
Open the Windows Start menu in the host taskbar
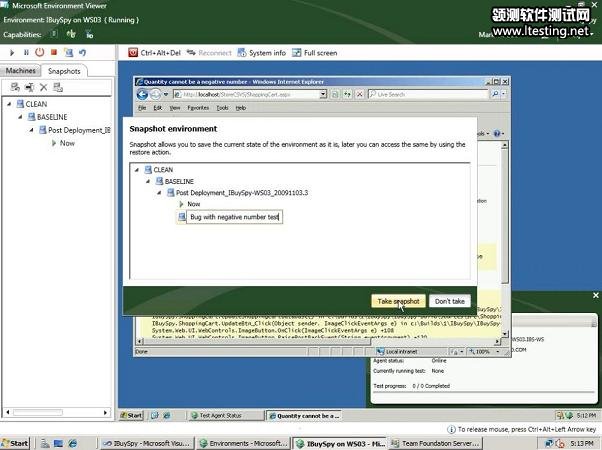pyautogui.click(x=16, y=442)
